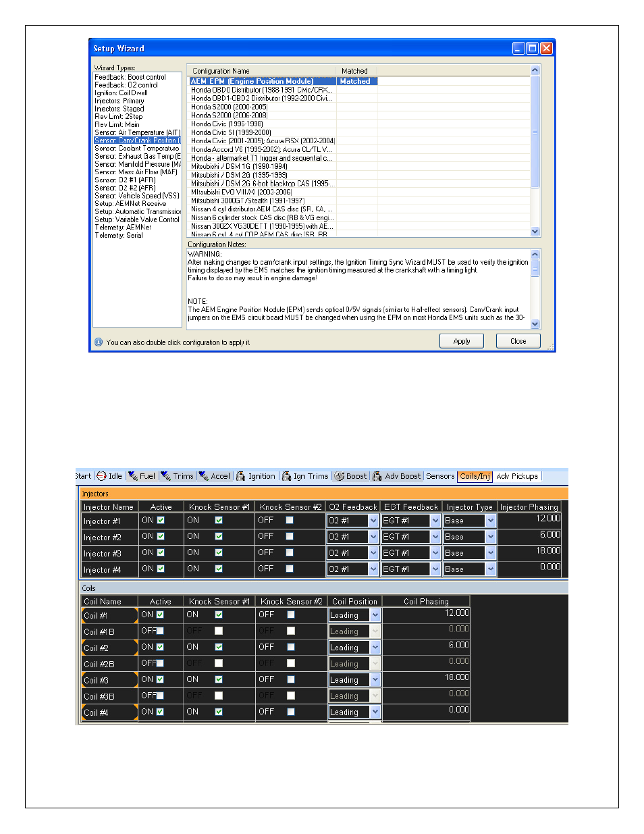
Task: Click the Matched column header
Action: 356,71
